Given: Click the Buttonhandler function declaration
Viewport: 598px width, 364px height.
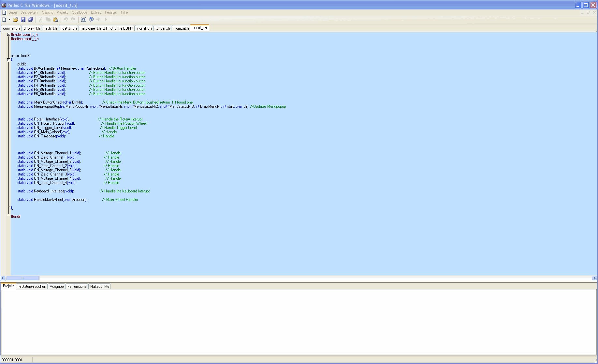Looking at the screenshot, I should point(62,68).
